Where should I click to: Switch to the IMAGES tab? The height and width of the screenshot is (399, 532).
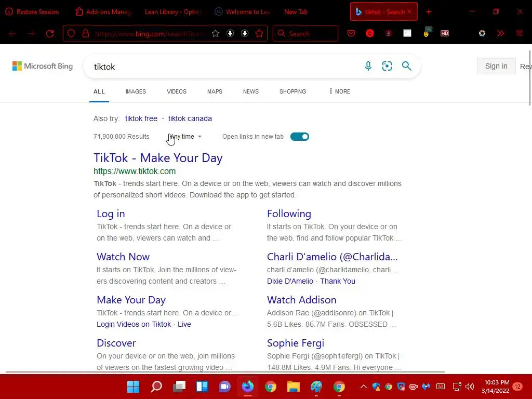pyautogui.click(x=136, y=91)
